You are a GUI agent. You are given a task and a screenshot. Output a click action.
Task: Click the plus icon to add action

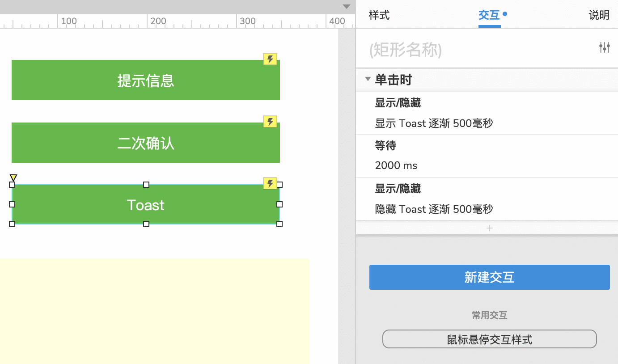coord(490,228)
